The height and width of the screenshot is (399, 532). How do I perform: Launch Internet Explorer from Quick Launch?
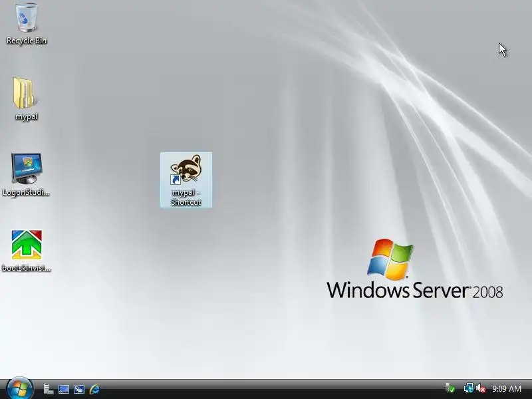[94, 389]
